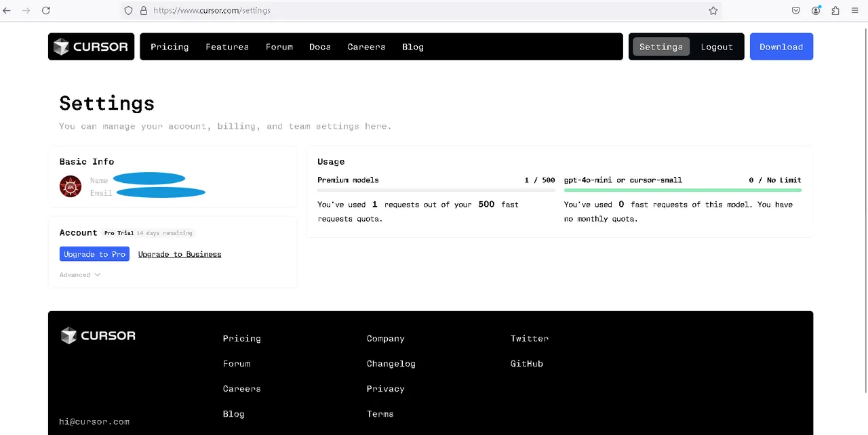Select the Settings tab button

pyautogui.click(x=661, y=47)
